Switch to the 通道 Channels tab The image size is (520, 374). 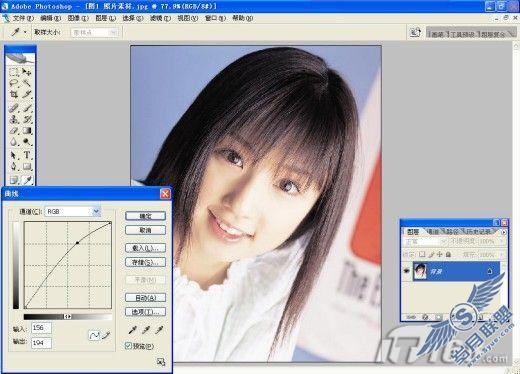click(433, 231)
